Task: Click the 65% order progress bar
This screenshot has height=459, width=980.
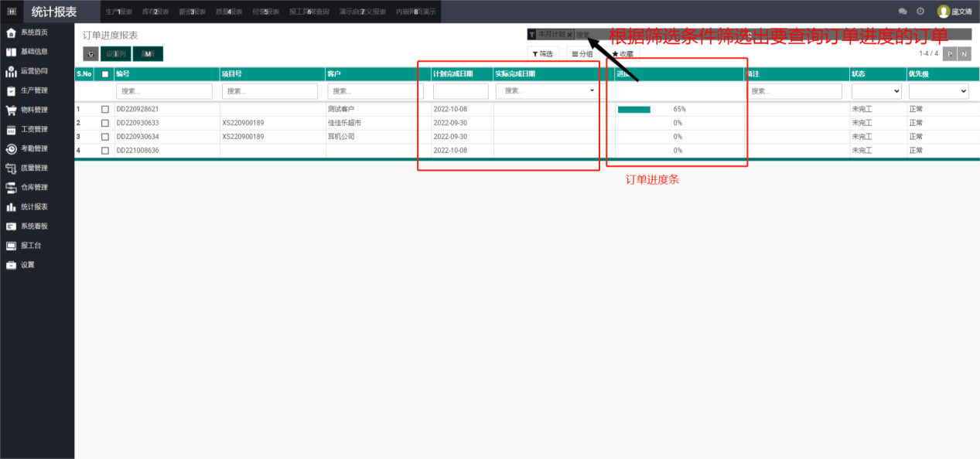Action: [x=634, y=110]
